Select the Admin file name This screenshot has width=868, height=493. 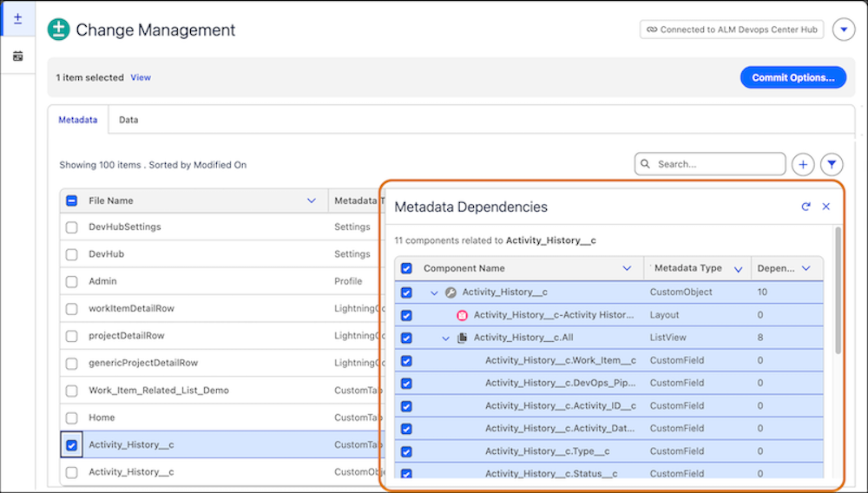coord(102,281)
